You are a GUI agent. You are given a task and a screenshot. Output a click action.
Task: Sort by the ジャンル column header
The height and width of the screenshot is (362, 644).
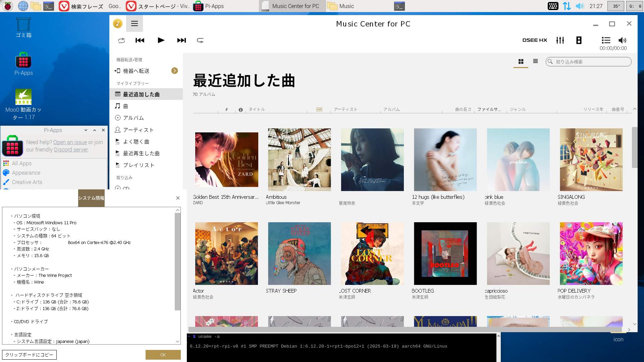518,109
